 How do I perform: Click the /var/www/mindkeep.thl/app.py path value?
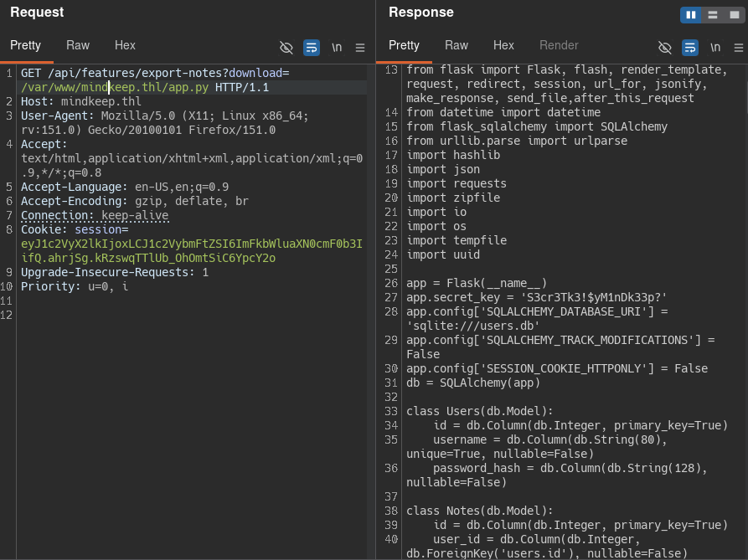coord(115,87)
